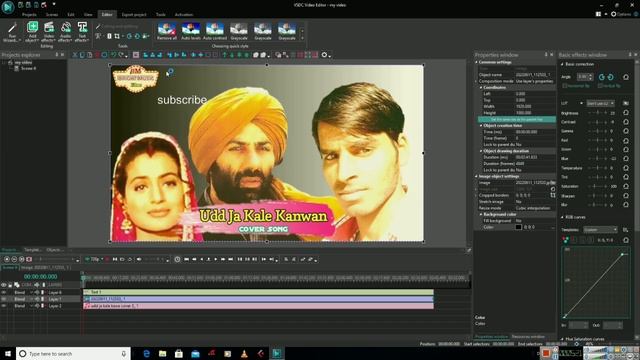The image size is (640, 360).
Task: Toggle the all-layers eye icon in timeline header
Action: (4, 285)
